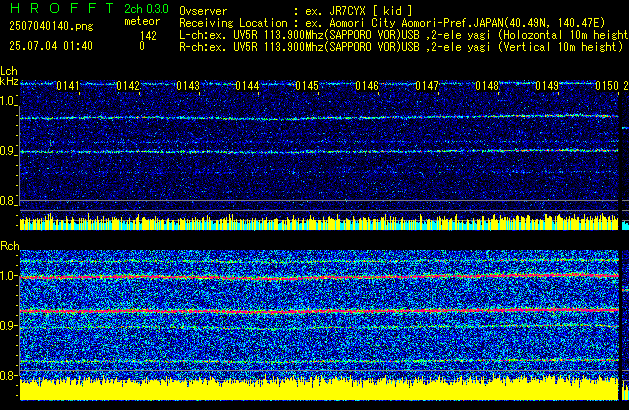Click the 2ch 0.3.0 version label

146,9
